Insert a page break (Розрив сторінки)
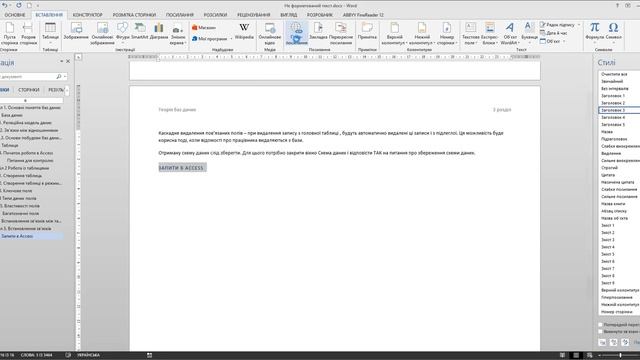The image size is (640, 360). [x=28, y=33]
